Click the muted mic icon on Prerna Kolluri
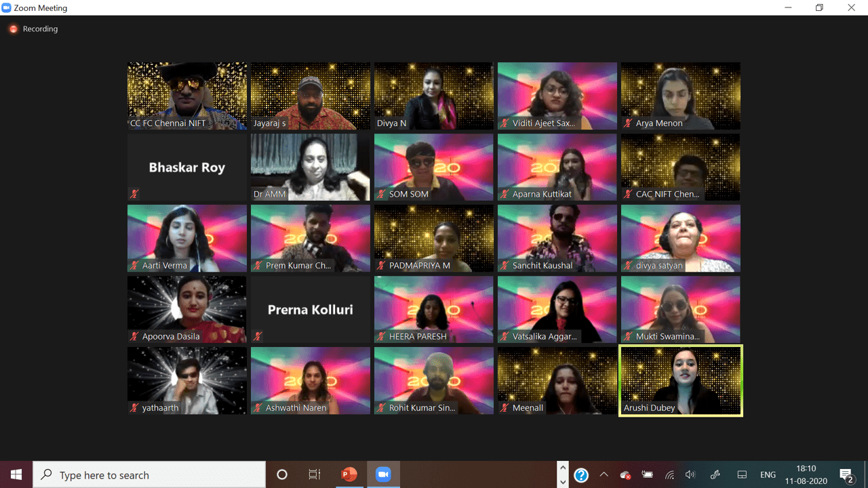This screenshot has width=868, height=488. pyautogui.click(x=258, y=336)
